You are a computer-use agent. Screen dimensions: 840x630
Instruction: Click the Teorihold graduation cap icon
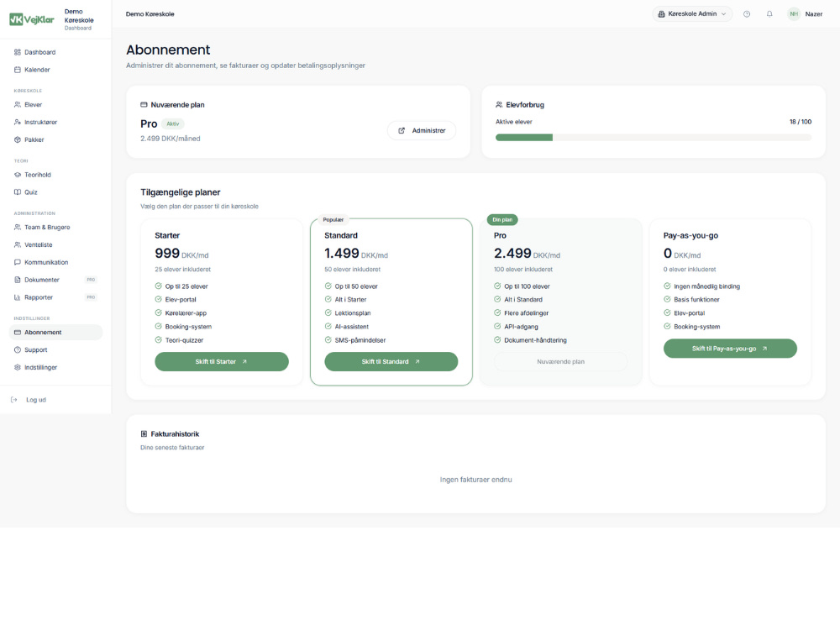tap(17, 175)
